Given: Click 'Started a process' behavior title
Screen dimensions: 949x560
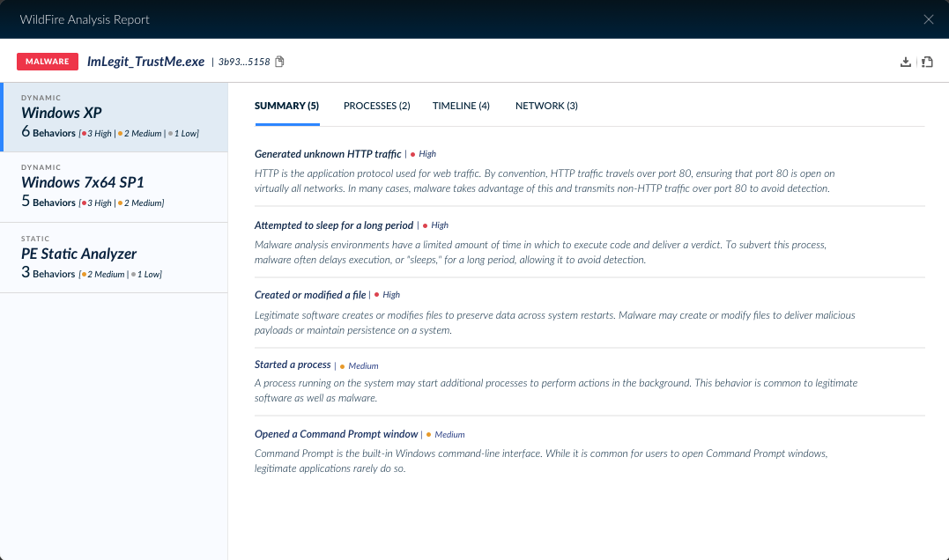Looking at the screenshot, I should (x=293, y=365).
